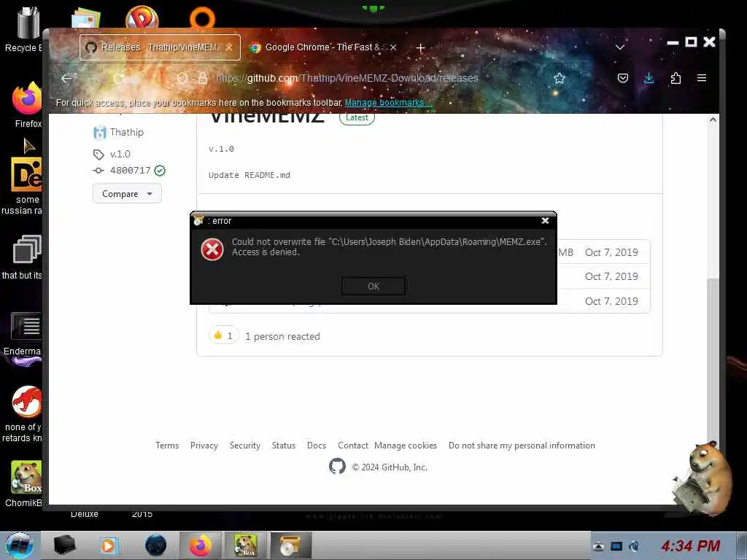Switch to the Google Chrome tab
The image size is (747, 560).
coord(323,47)
